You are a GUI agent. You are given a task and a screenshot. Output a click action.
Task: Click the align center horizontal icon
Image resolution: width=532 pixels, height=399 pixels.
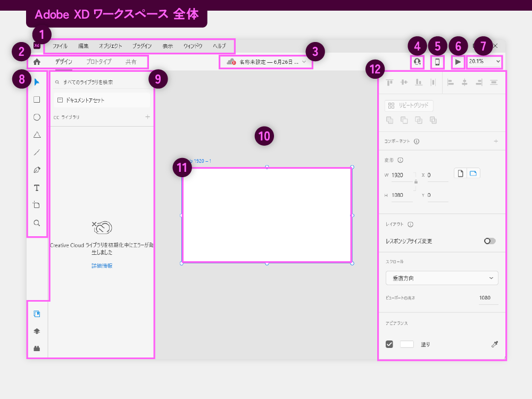click(464, 82)
